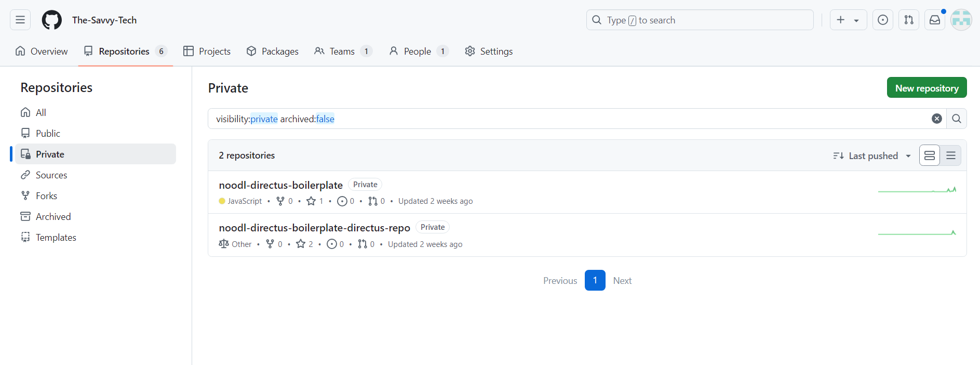Switch to the Projects tab

coord(207,51)
